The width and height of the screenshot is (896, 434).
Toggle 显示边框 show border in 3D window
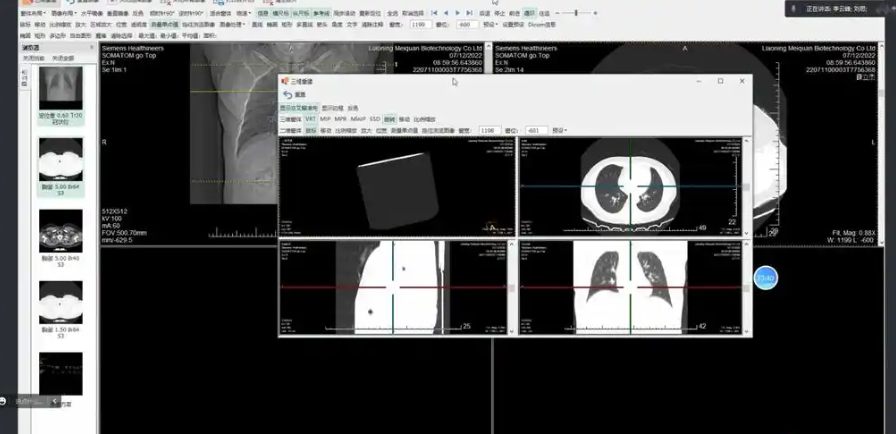coord(333,108)
